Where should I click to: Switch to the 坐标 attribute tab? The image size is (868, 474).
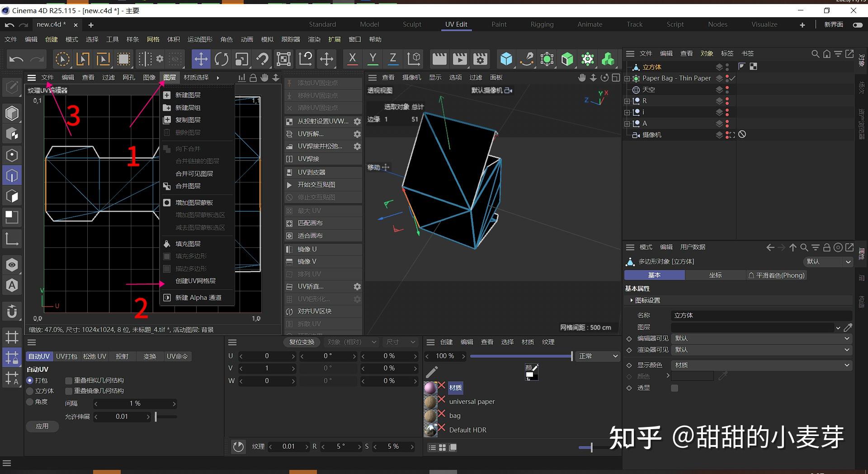[716, 275]
